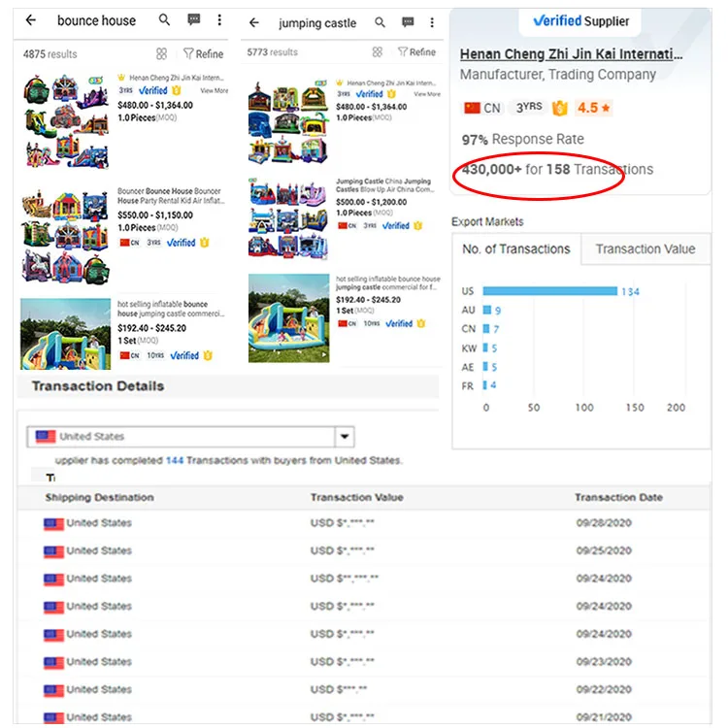Click the AU bar showing 9 transactions

click(487, 311)
